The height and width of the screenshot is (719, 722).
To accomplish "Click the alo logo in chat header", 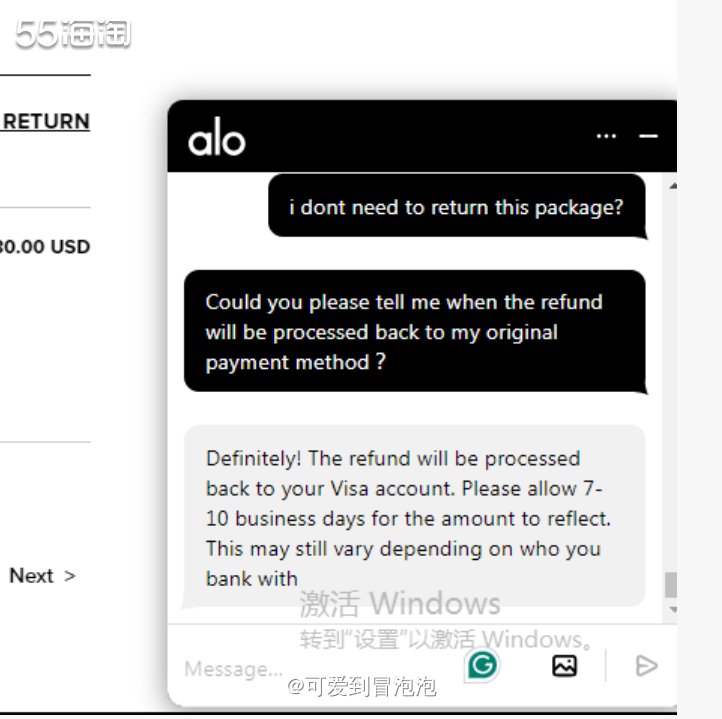I will pyautogui.click(x=216, y=136).
